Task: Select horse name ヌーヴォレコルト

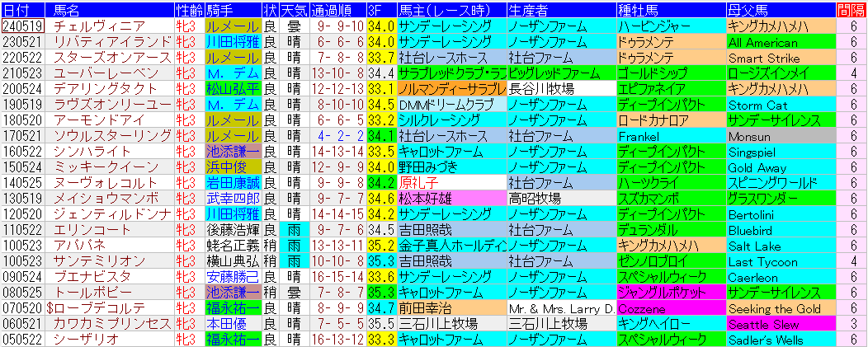Action: (x=106, y=183)
